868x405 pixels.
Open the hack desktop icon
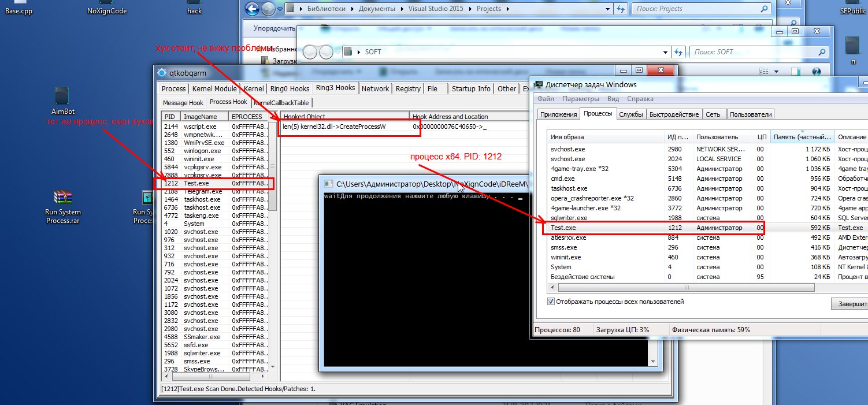pyautogui.click(x=195, y=8)
